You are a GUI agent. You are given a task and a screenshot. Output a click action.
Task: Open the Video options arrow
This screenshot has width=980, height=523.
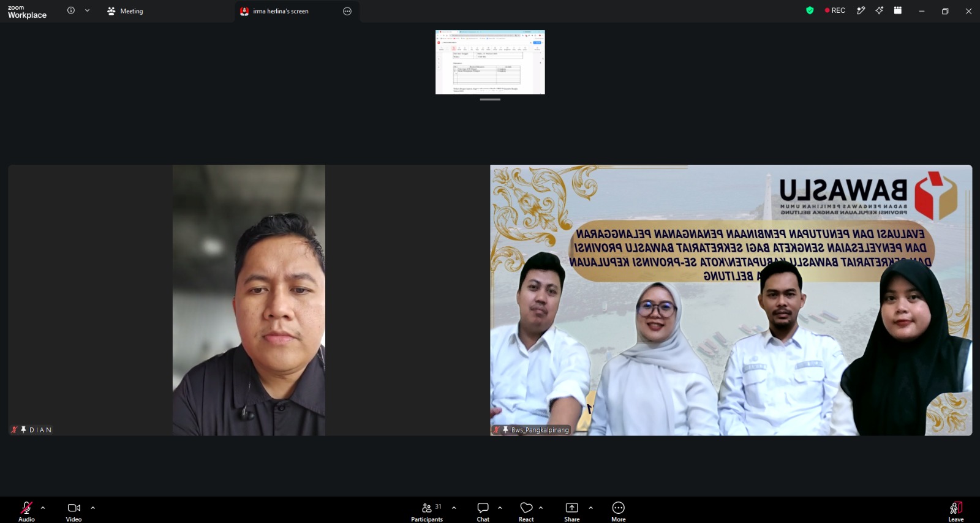click(x=93, y=508)
